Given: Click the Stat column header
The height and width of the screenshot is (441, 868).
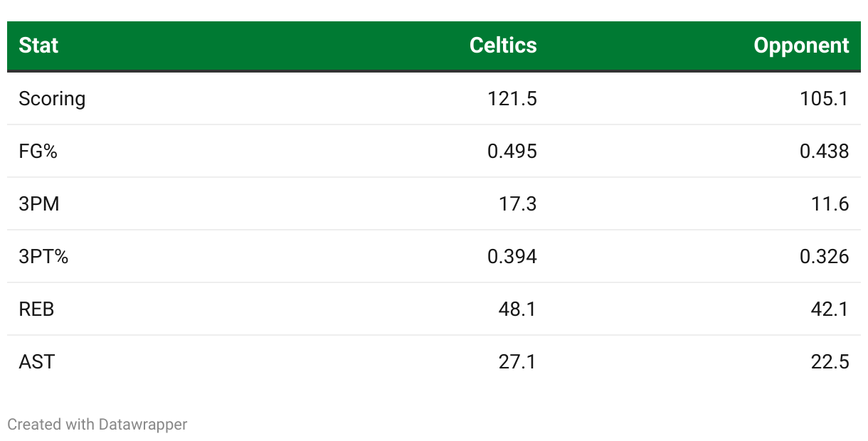Looking at the screenshot, I should point(38,46).
